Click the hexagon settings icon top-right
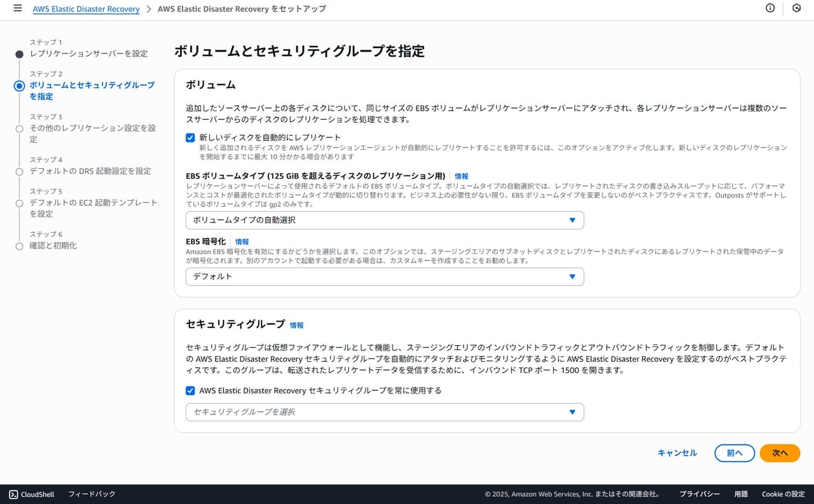 coord(796,8)
